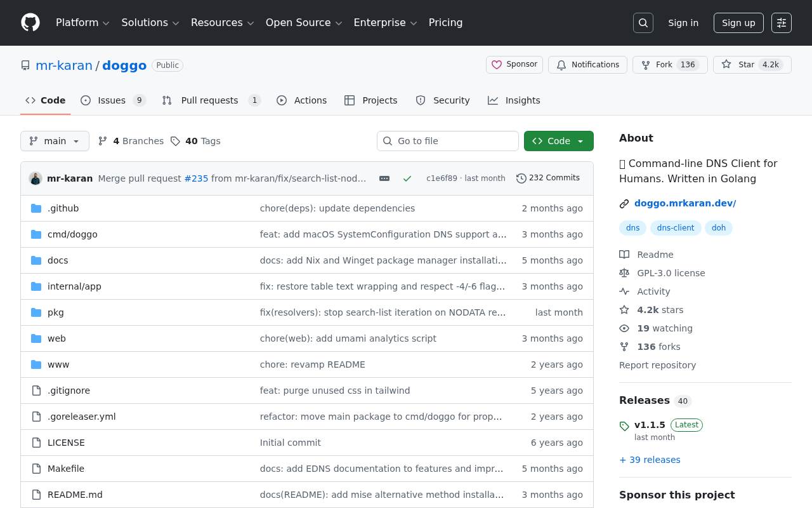Visit the doggo.mrkaran.dev website link
Viewport: 812px width, 508px height.
pyautogui.click(x=684, y=203)
